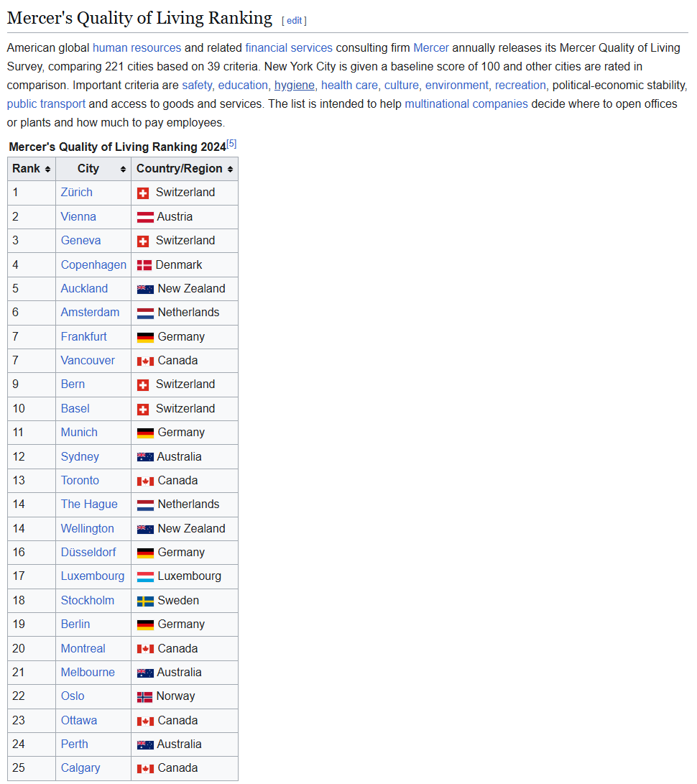
Task: Click the Swiss flag in Bern row
Action: click(x=143, y=385)
